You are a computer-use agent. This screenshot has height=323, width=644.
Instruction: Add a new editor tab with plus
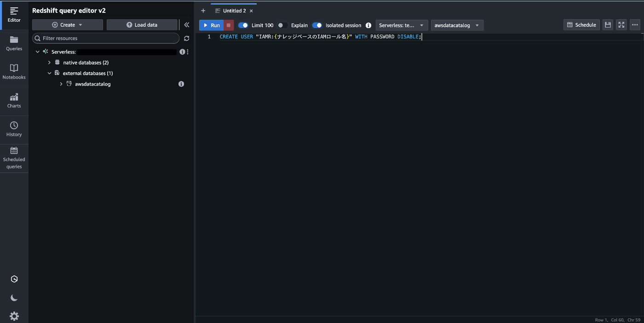pyautogui.click(x=203, y=11)
